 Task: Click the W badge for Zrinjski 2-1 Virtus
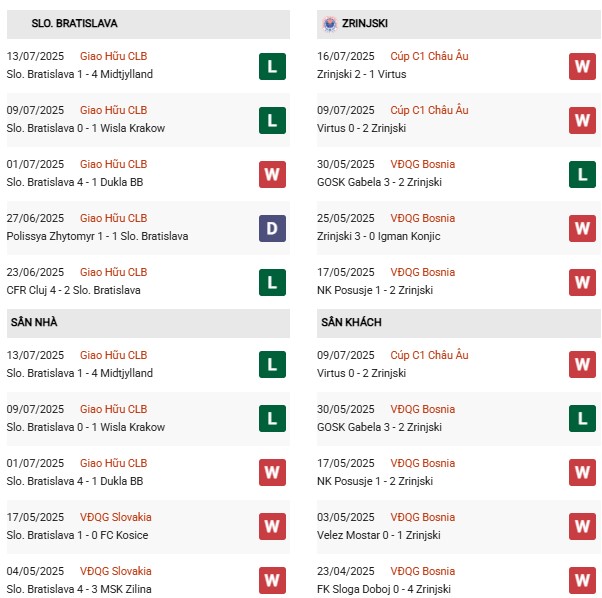click(582, 66)
